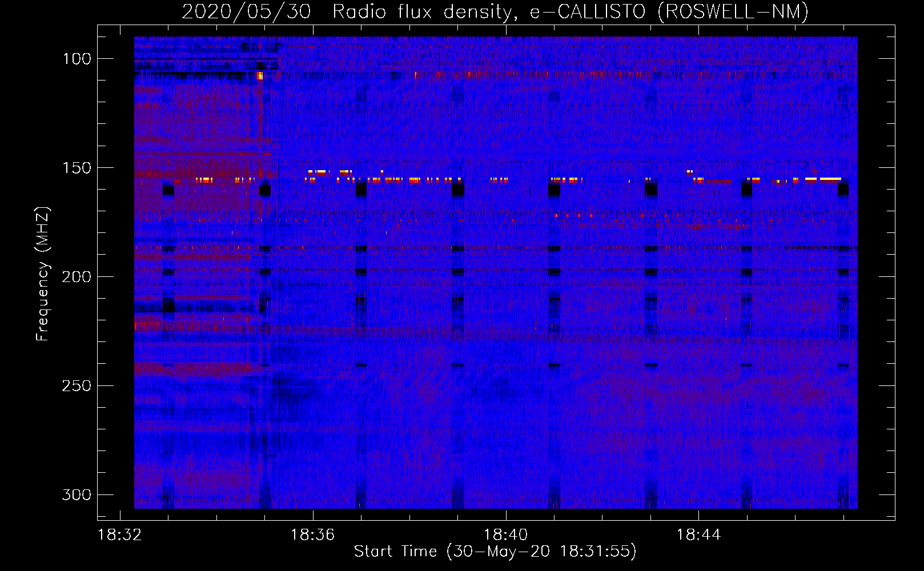
Task: Click the plot title 'Radio flux density, e-CALLISTO (ROSWELL-NM)'
Action: 570,11
